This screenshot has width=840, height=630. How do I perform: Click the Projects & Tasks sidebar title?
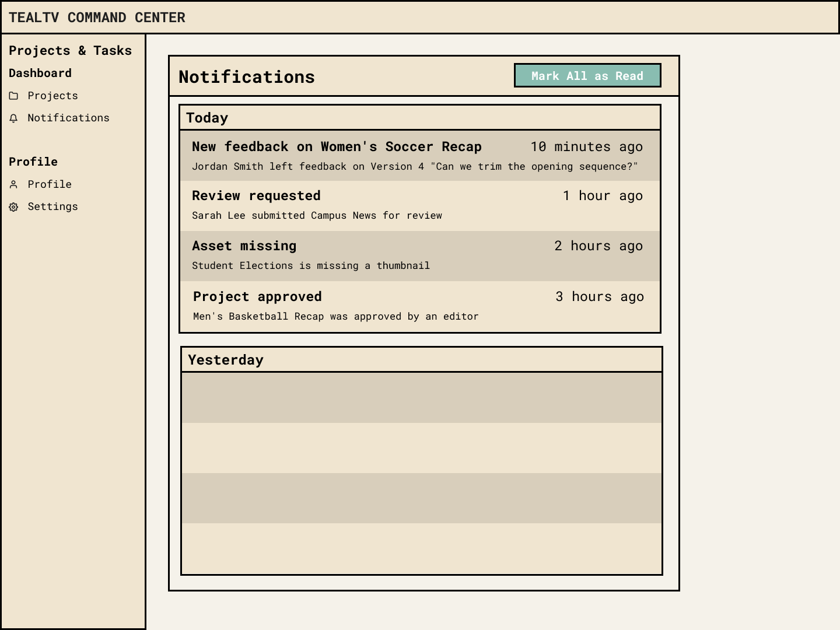[x=70, y=51]
